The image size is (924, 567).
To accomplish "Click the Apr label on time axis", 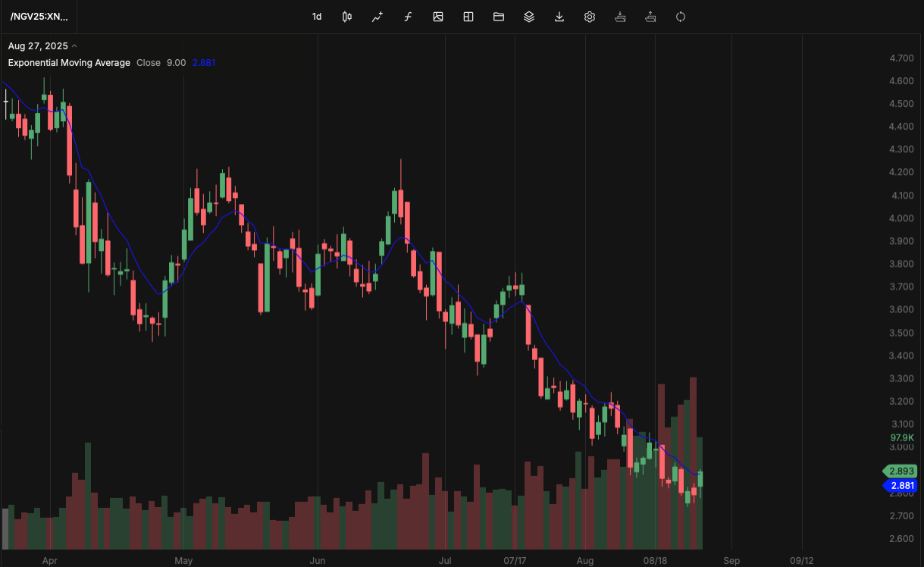I will [x=50, y=561].
